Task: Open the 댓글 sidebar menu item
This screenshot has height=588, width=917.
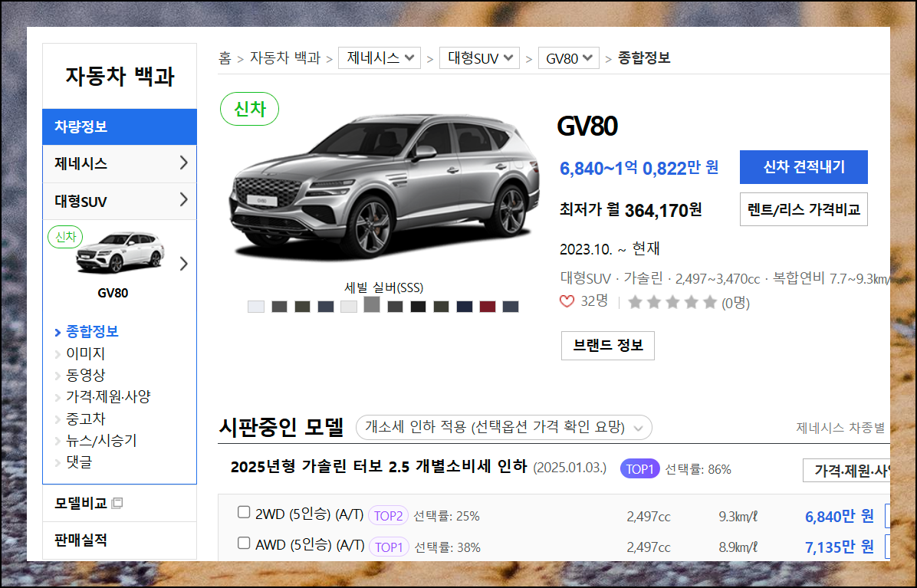Action: (x=79, y=462)
